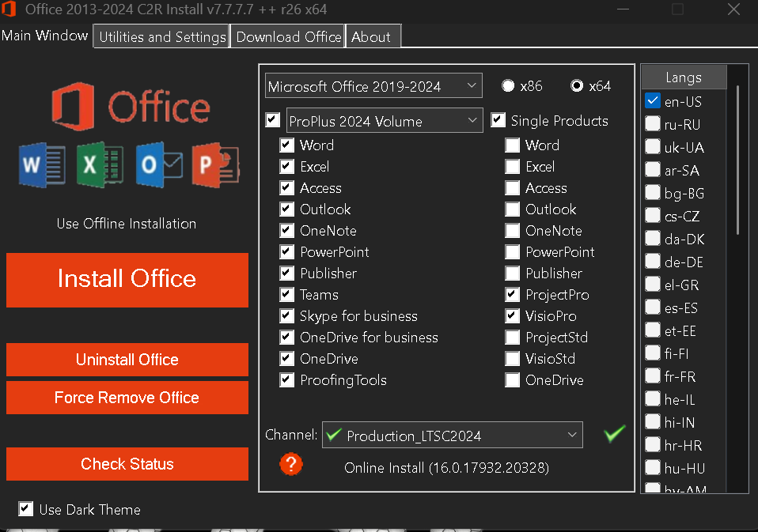The height and width of the screenshot is (532, 758).
Task: Uncheck OneNote in the ProPlus suite list
Action: [x=286, y=230]
